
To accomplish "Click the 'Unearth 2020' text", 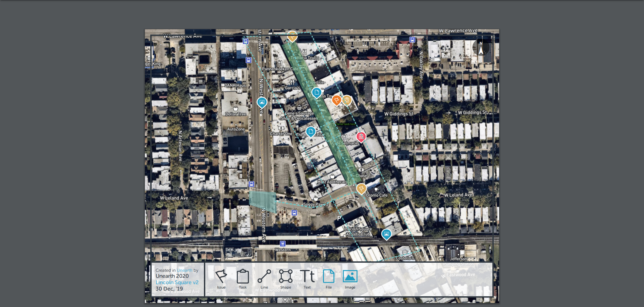I will pyautogui.click(x=172, y=276).
